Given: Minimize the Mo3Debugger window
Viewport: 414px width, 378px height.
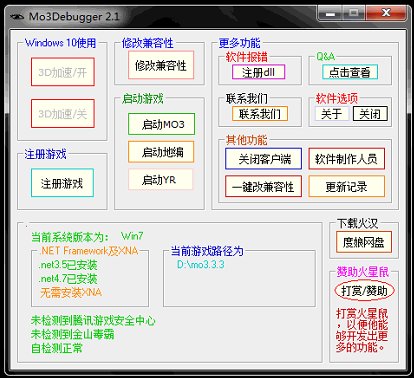Looking at the screenshot, I should click(x=330, y=14).
